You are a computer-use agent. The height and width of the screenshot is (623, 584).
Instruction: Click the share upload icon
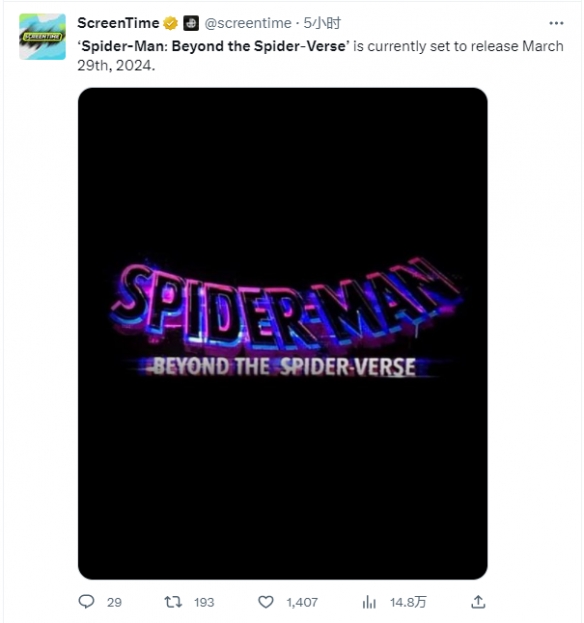[478, 602]
